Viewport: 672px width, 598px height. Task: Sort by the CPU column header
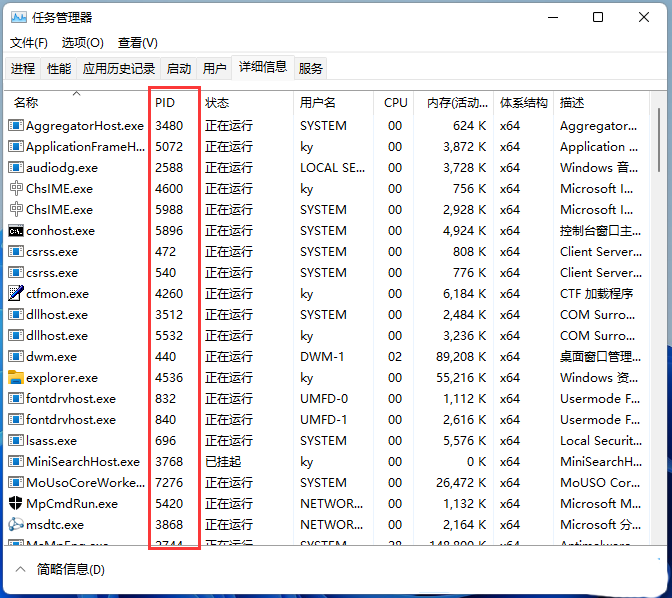pyautogui.click(x=394, y=103)
